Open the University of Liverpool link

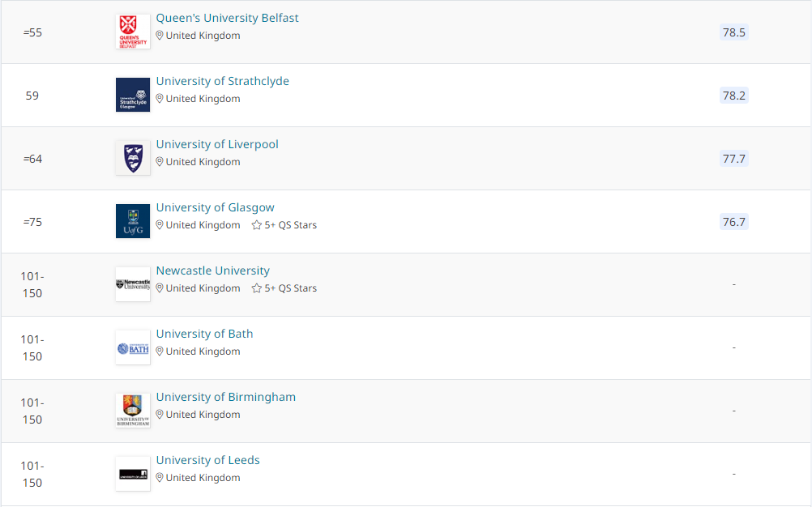pos(217,144)
